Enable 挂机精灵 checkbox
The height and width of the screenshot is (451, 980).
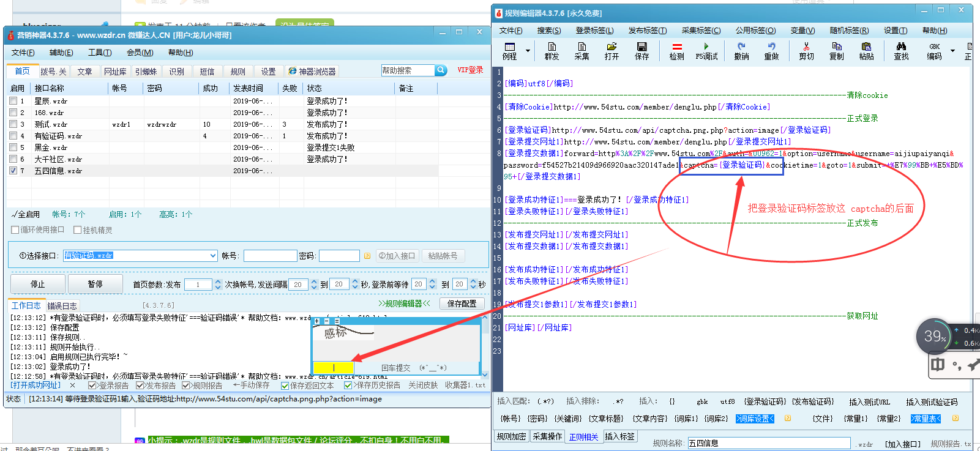tap(77, 230)
